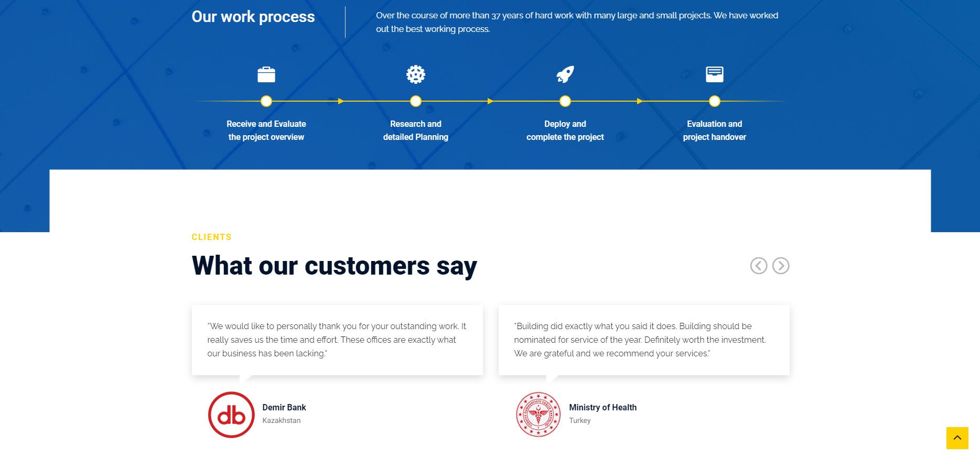Image resolution: width=980 pixels, height=468 pixels.
Task: Click the Demir Bank client name
Action: click(x=284, y=407)
